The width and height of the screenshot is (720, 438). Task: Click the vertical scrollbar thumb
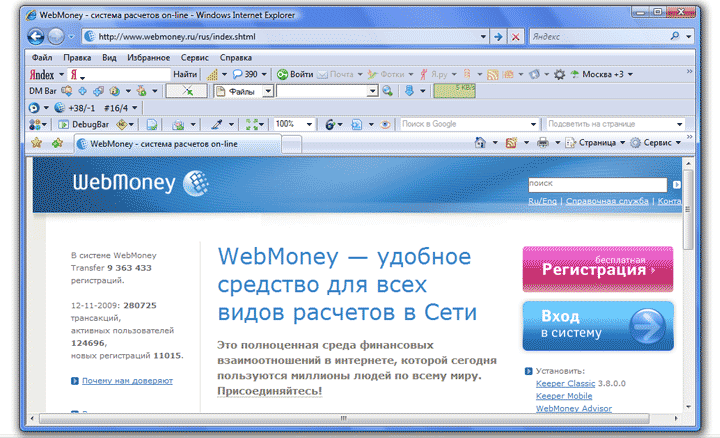[x=688, y=210]
